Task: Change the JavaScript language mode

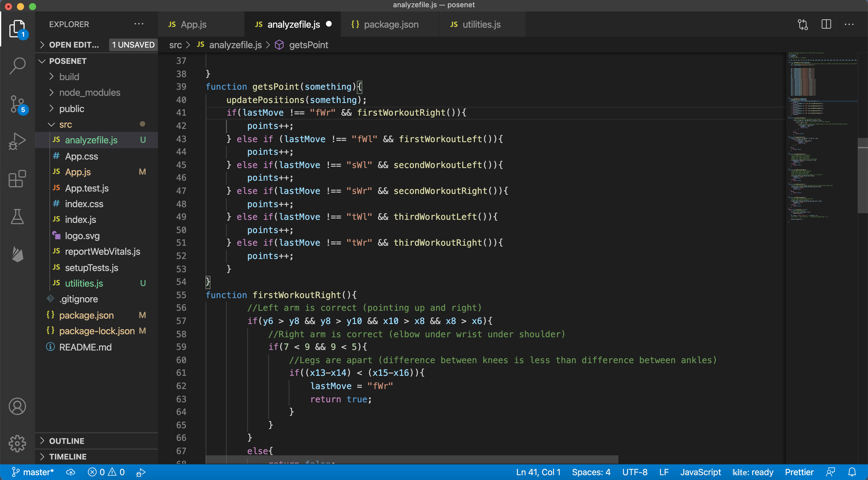Action: pyautogui.click(x=700, y=472)
